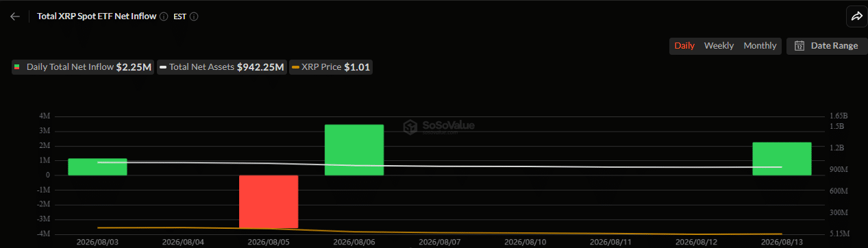The height and width of the screenshot is (248, 868).
Task: Select the Daily tab
Action: click(684, 46)
